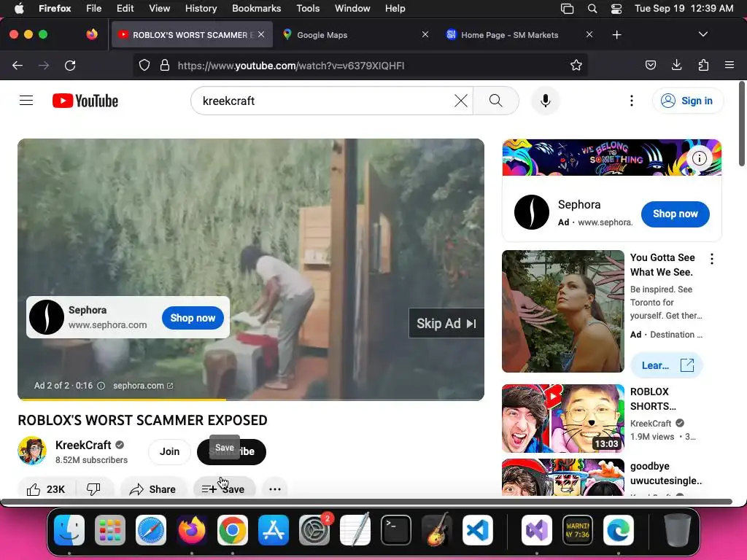
Task: Sign in to YouTube
Action: 688,101
